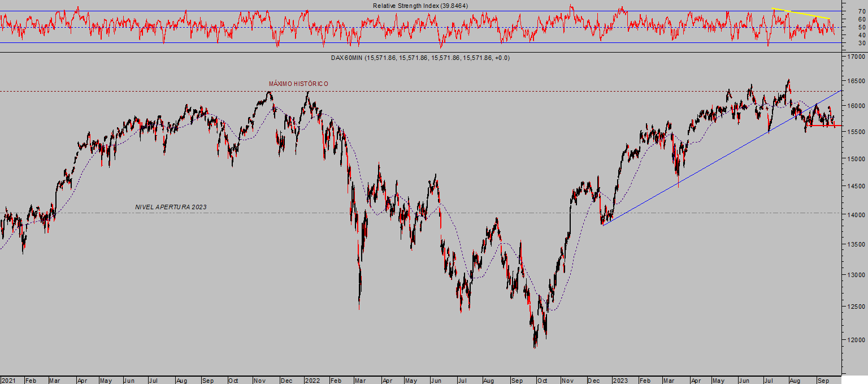
Task: Click the 14000 price axis value
Action: click(x=857, y=215)
